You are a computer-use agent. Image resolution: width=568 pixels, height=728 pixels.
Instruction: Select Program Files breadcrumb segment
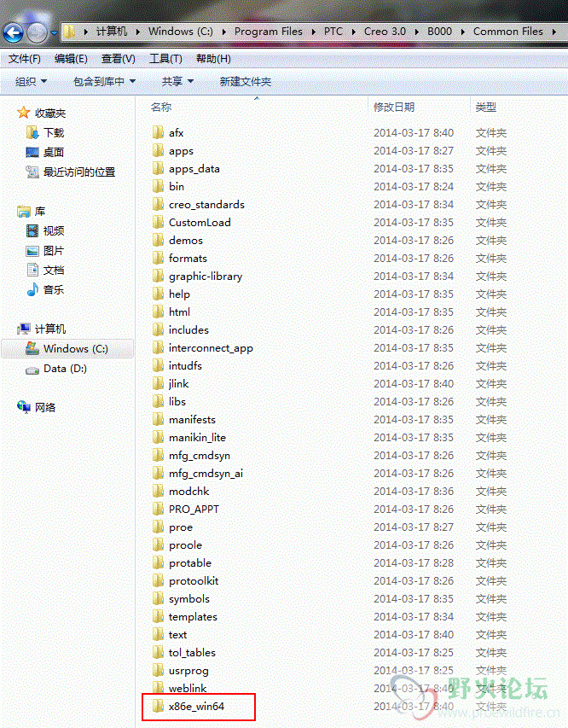pos(268,31)
